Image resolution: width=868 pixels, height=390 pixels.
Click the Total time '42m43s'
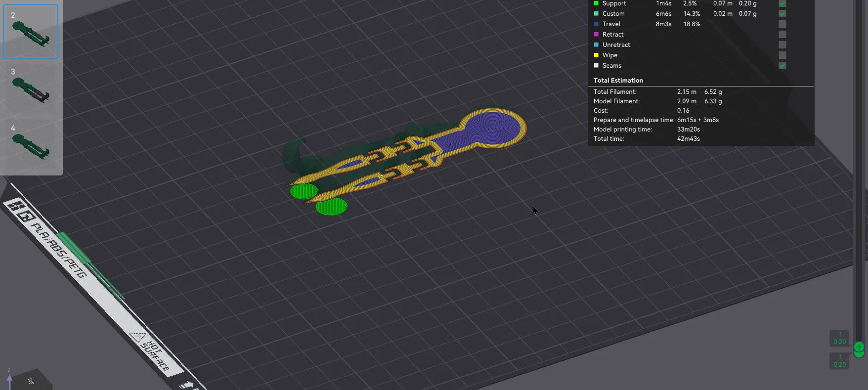689,139
